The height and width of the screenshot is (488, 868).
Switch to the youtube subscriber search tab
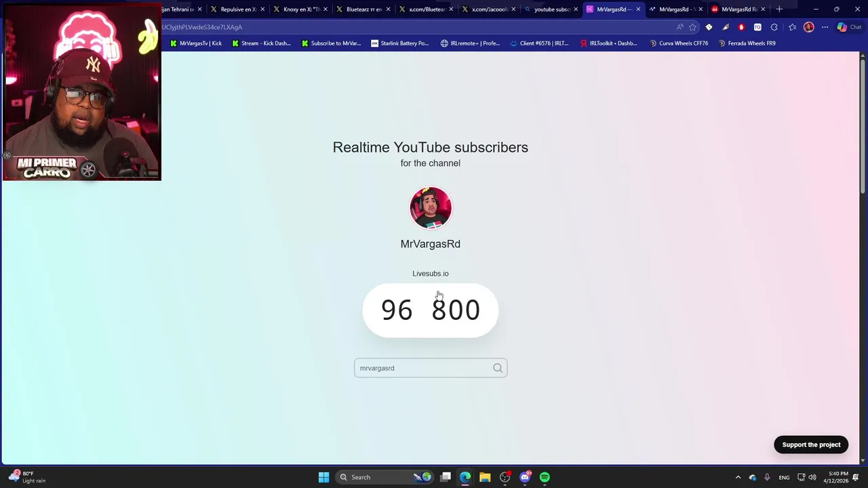[x=551, y=9]
